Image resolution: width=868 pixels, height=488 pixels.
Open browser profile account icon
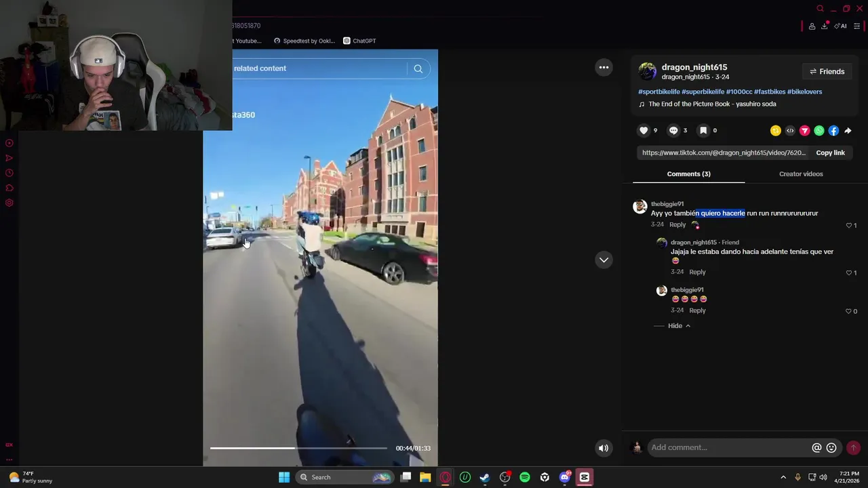pyautogui.click(x=812, y=26)
